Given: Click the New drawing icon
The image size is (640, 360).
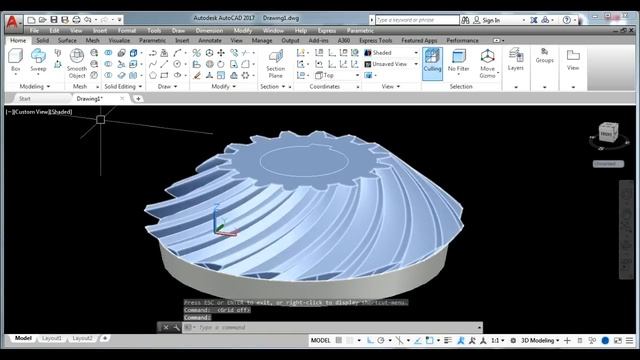Looking at the screenshot, I should [31, 20].
